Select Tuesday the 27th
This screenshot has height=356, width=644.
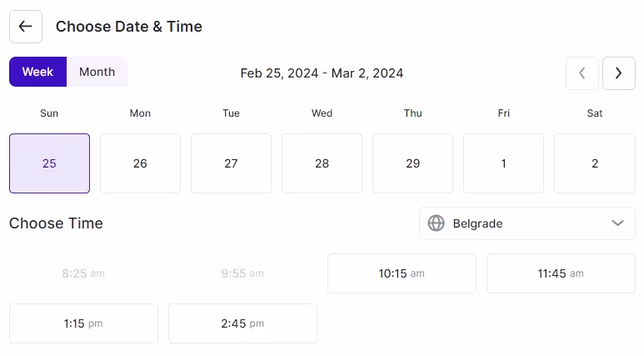(x=231, y=163)
